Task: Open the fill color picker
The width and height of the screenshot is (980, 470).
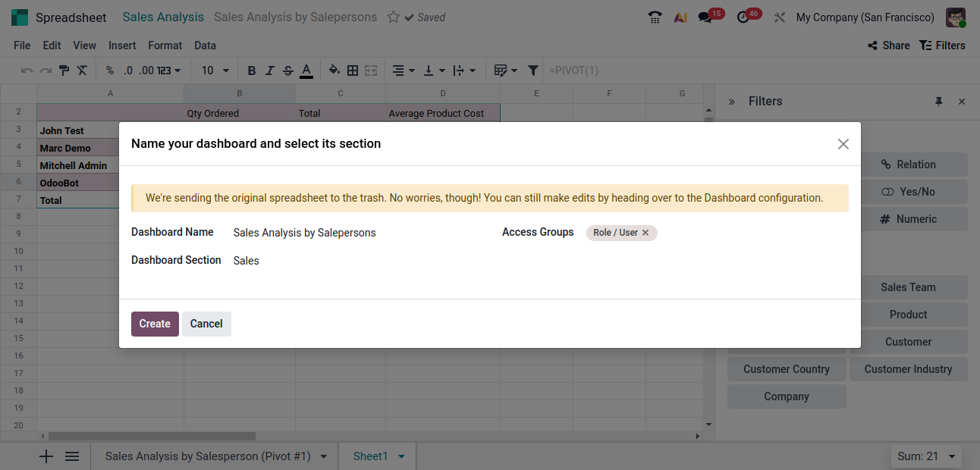Action: coord(334,70)
